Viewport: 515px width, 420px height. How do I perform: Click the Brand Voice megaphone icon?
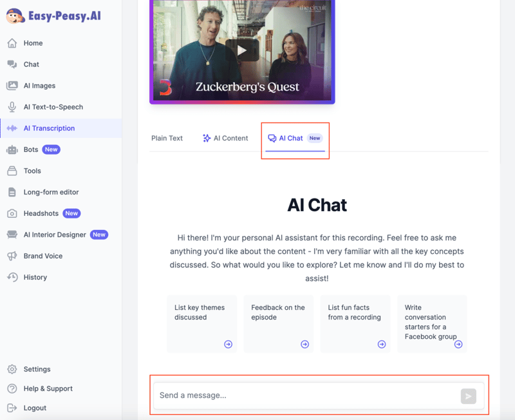click(12, 256)
